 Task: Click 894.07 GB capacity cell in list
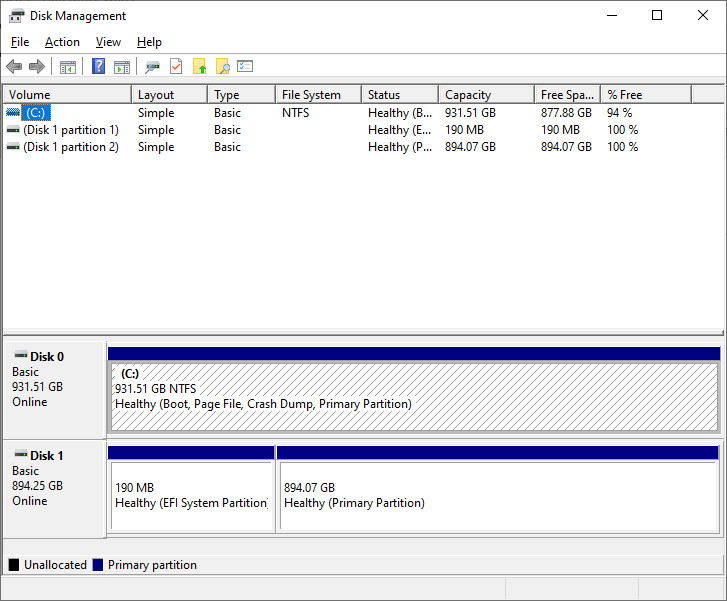(x=470, y=147)
